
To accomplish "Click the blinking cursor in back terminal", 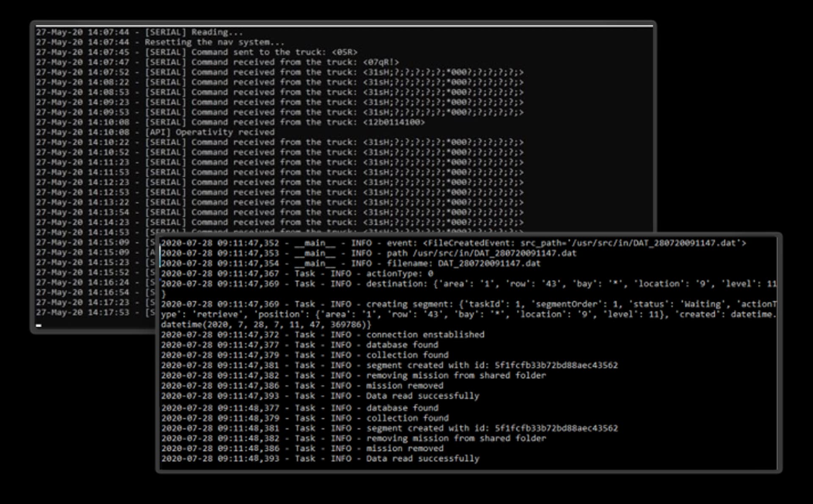I will point(39,325).
